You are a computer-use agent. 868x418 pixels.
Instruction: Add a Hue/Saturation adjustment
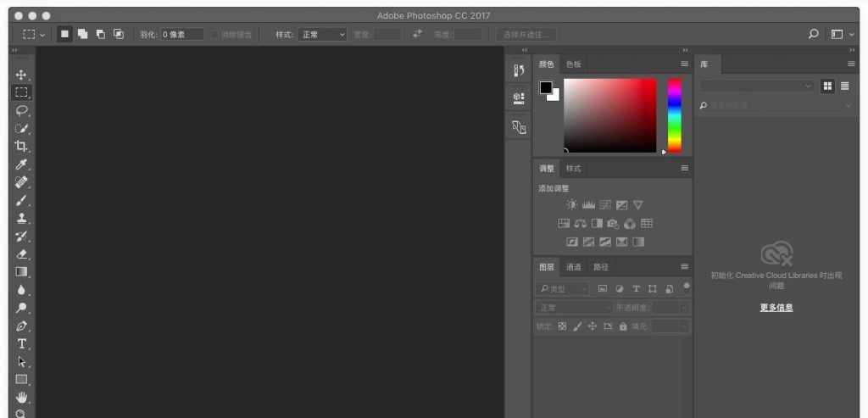point(564,224)
